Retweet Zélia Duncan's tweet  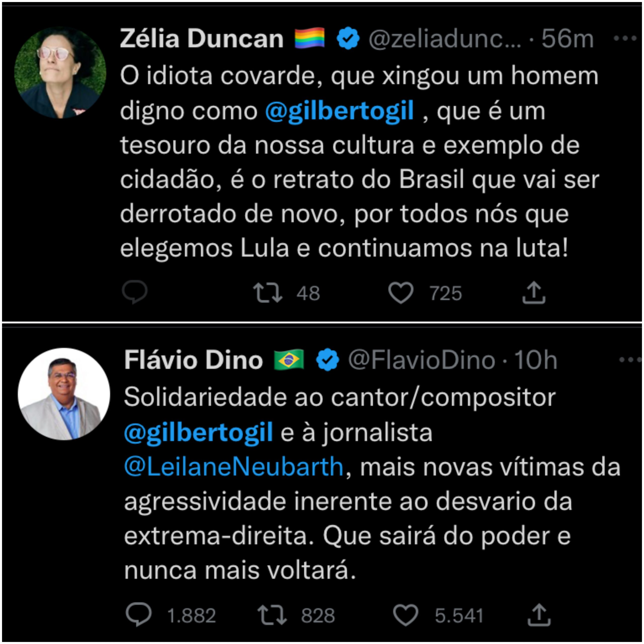(268, 293)
